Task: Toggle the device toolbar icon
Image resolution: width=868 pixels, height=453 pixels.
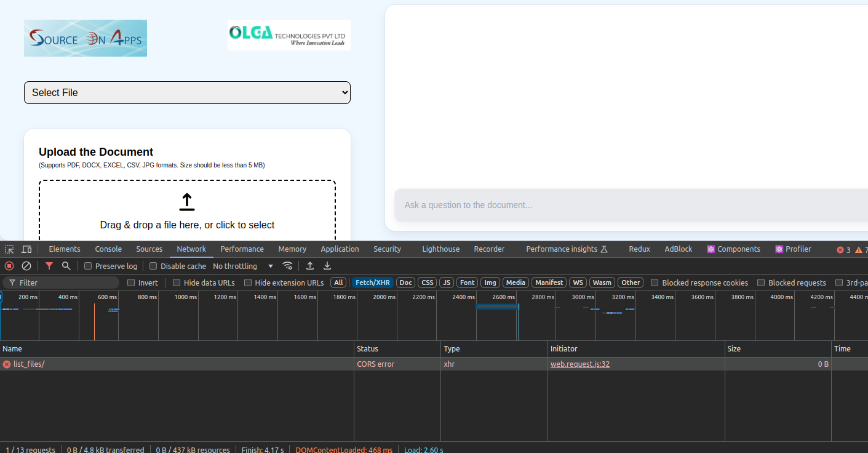Action: 26,249
